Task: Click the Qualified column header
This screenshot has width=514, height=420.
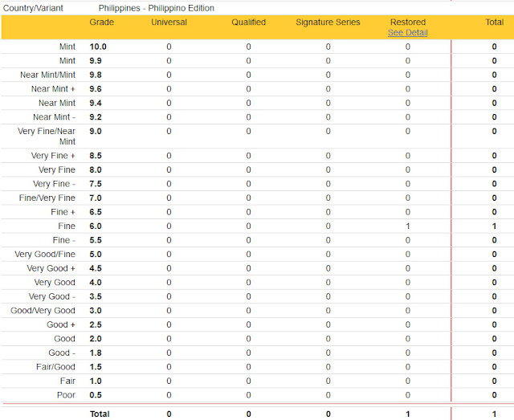Action: tap(248, 22)
